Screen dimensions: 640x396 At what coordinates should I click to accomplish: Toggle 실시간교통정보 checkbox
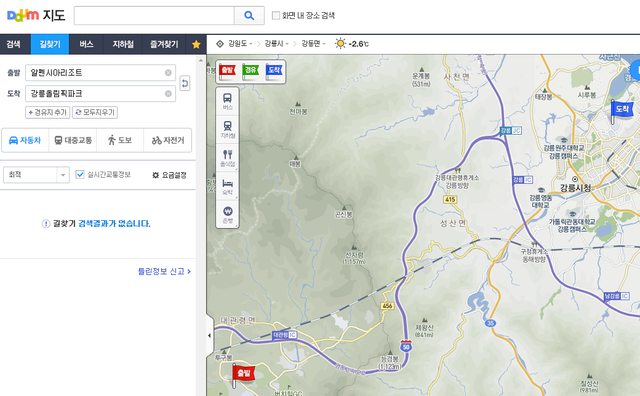click(x=80, y=175)
